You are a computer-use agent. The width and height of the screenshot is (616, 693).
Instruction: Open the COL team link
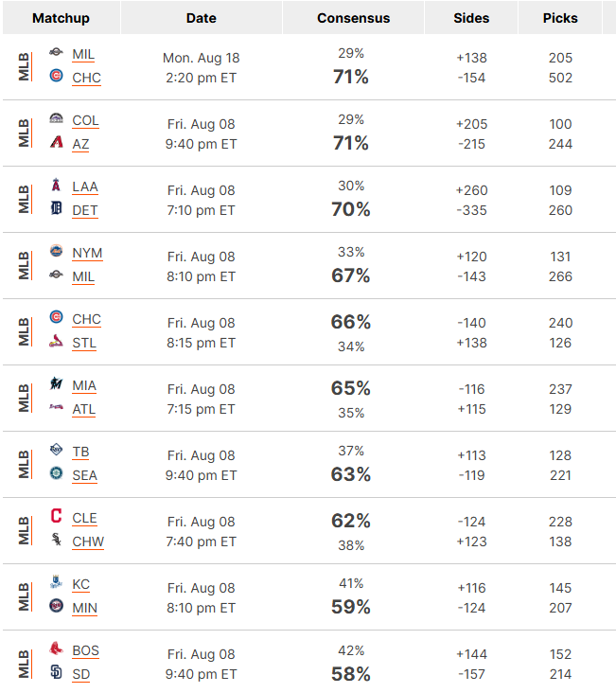pos(86,120)
